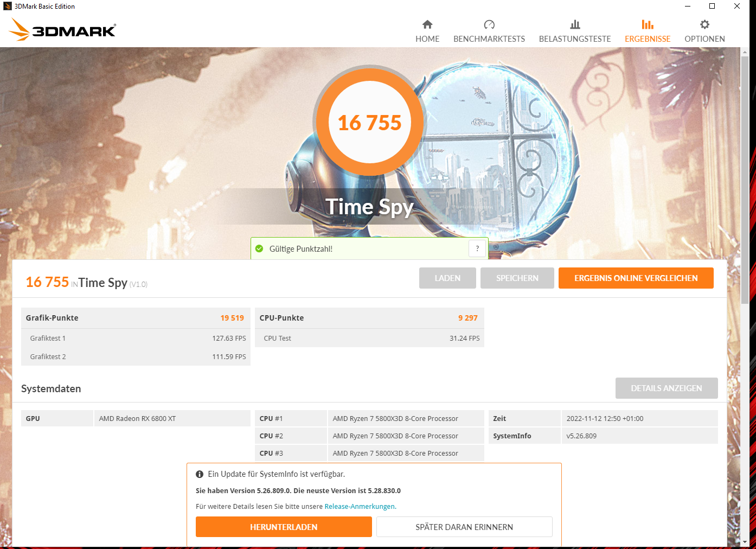
Task: Click the Time Spy banner title
Action: tap(369, 207)
